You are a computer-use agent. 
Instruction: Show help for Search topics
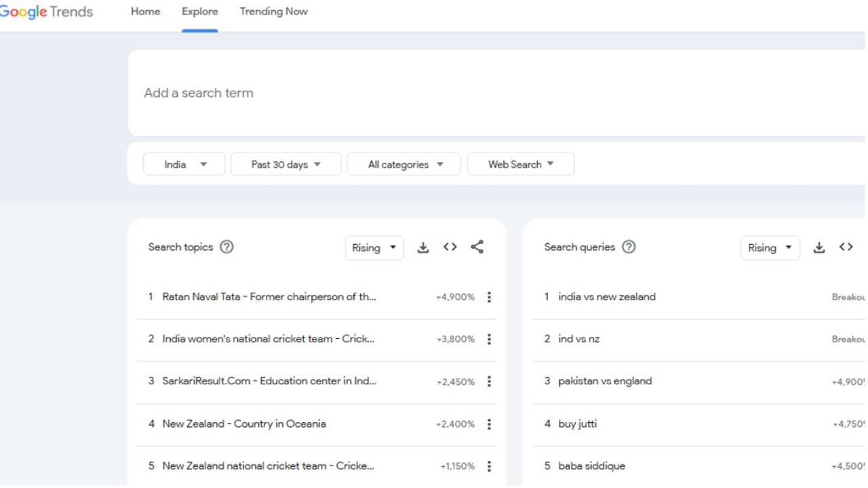click(226, 247)
